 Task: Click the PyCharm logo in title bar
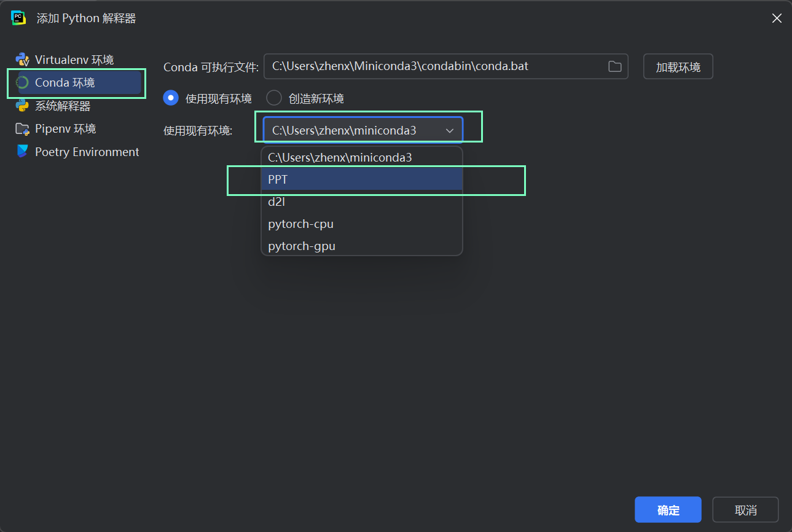18,18
